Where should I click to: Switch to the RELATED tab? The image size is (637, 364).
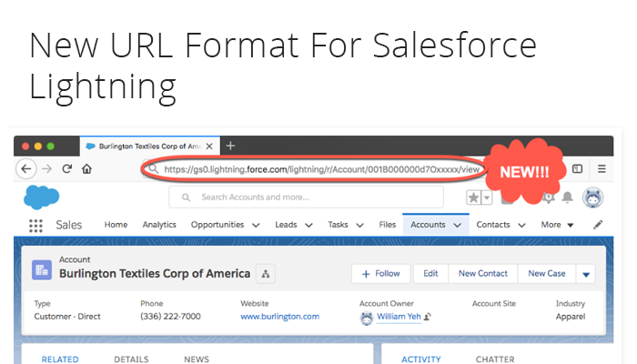60,359
